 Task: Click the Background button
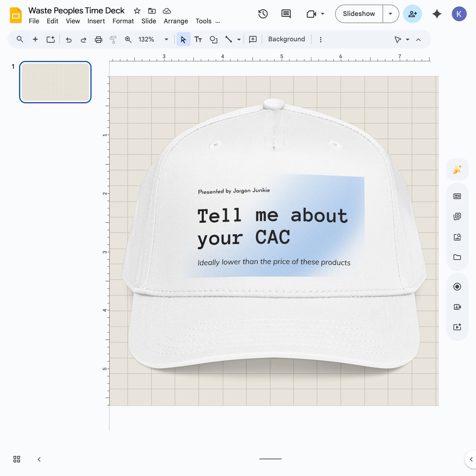tap(286, 39)
